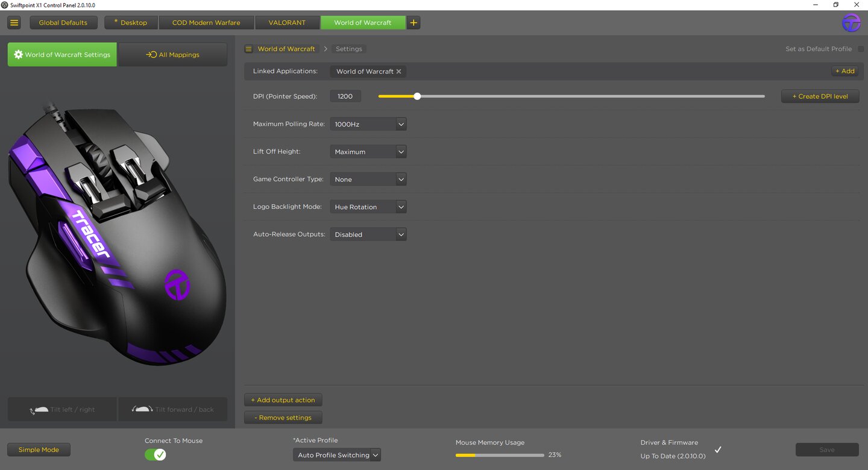Viewport: 868px width, 470px height.
Task: Click the breadcrumb menu icon beside World of Warcraft
Action: pyautogui.click(x=248, y=49)
